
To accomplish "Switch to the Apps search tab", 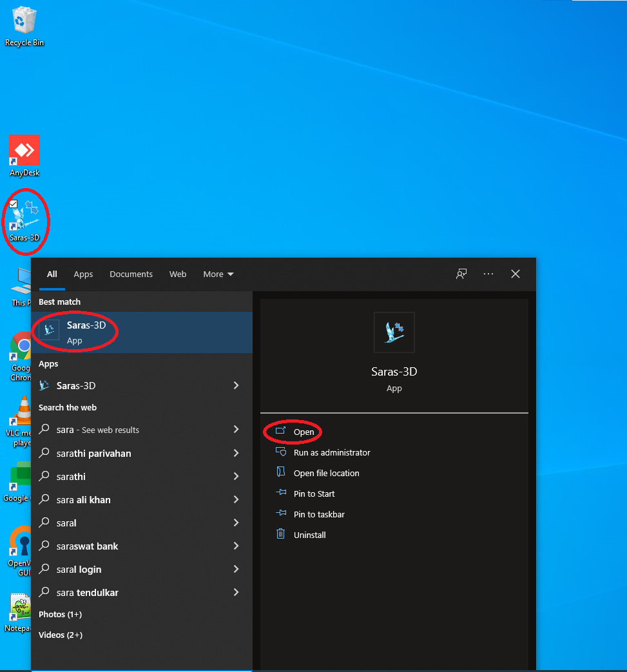I will coord(83,274).
